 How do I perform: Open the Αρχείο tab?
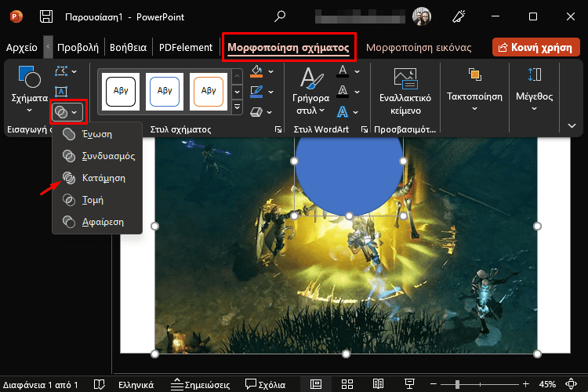(22, 48)
